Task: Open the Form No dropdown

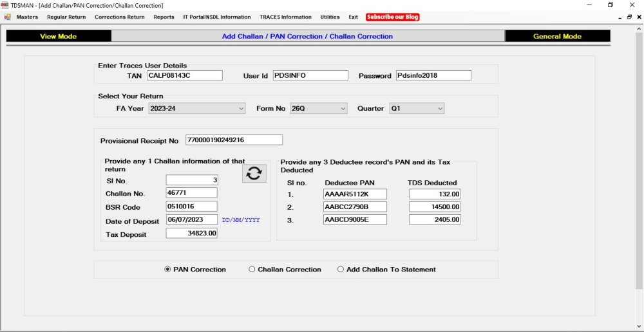Action: click(x=319, y=109)
